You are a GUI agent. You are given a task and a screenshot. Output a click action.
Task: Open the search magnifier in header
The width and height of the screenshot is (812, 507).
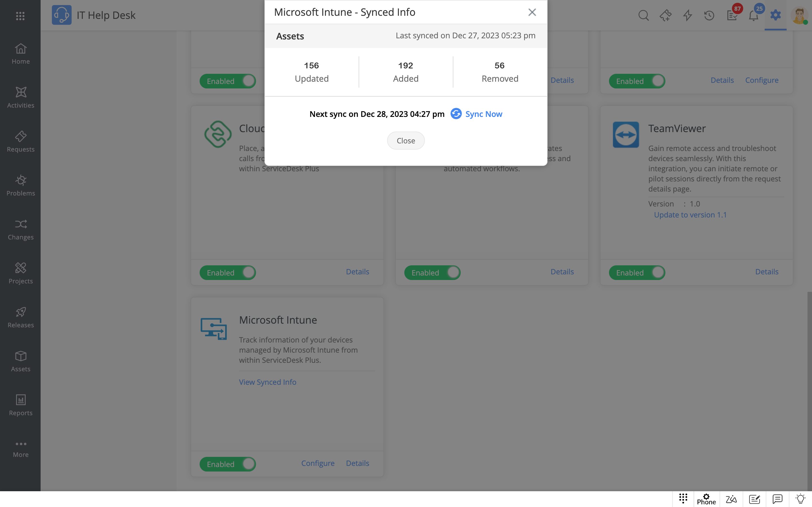643,15
